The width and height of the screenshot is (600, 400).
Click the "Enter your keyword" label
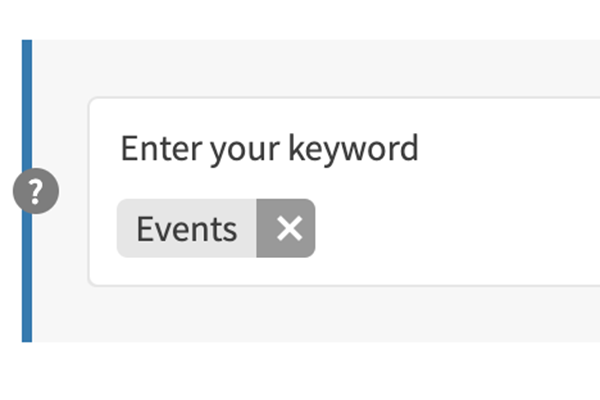[269, 149]
